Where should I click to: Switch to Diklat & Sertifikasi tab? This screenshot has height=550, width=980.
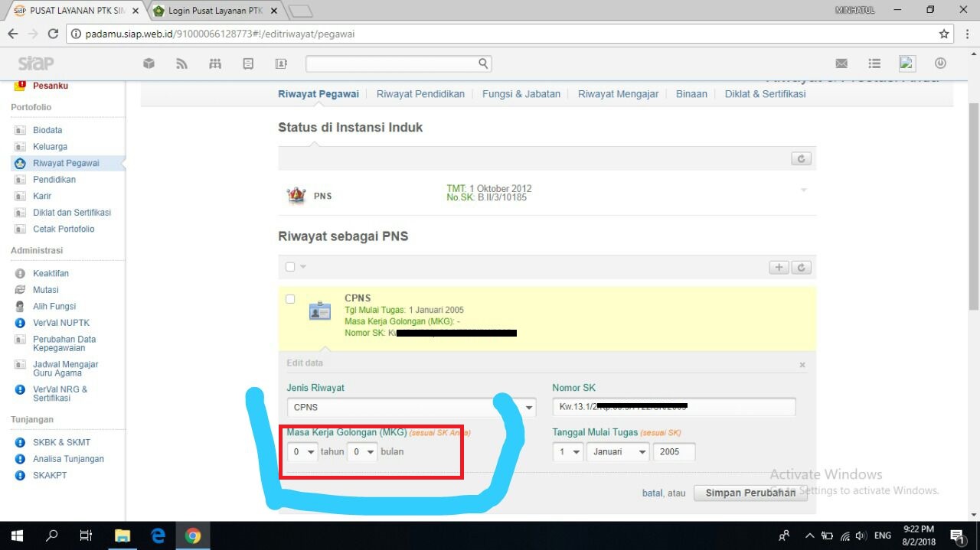[x=765, y=94]
